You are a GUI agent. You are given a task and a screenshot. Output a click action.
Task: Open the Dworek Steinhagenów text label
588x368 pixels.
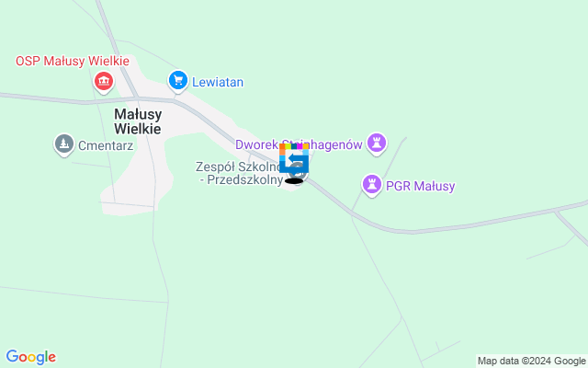click(299, 144)
